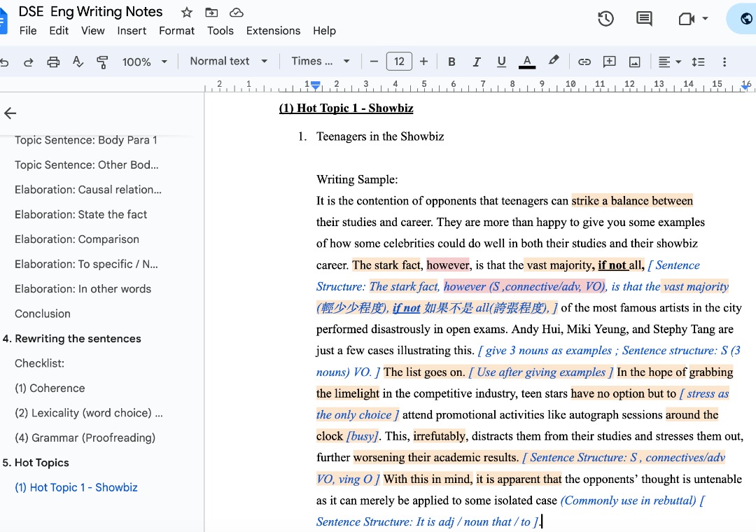The height and width of the screenshot is (532, 756).
Task: Select the Paint format tool
Action: click(102, 62)
